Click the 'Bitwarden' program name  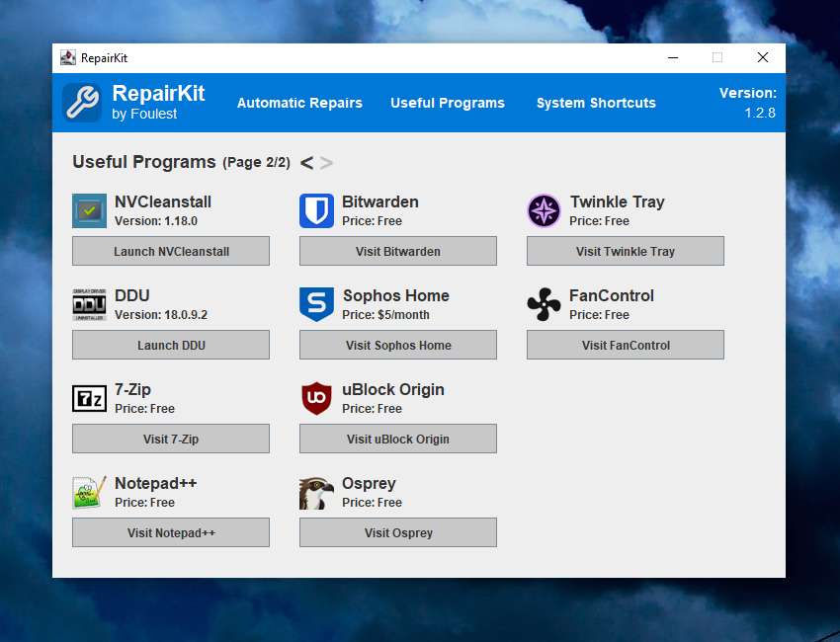[x=380, y=201]
